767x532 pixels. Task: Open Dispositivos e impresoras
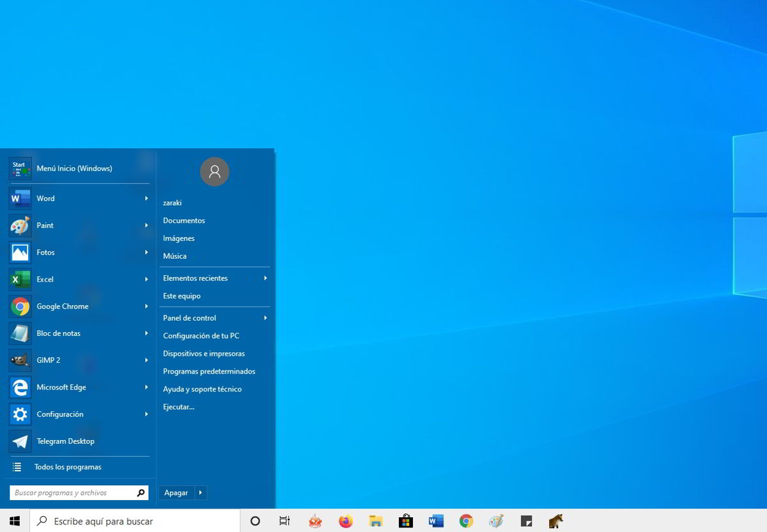pos(204,354)
